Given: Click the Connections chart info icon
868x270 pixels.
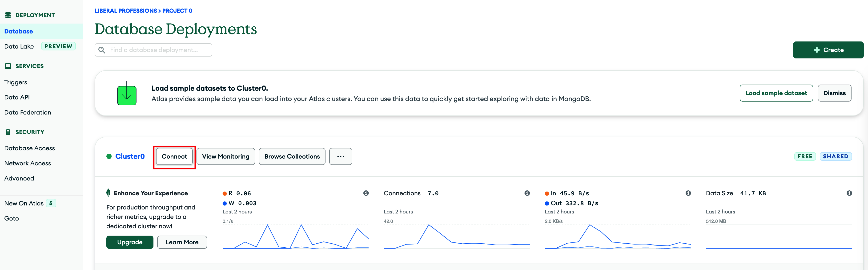Looking at the screenshot, I should (x=527, y=193).
